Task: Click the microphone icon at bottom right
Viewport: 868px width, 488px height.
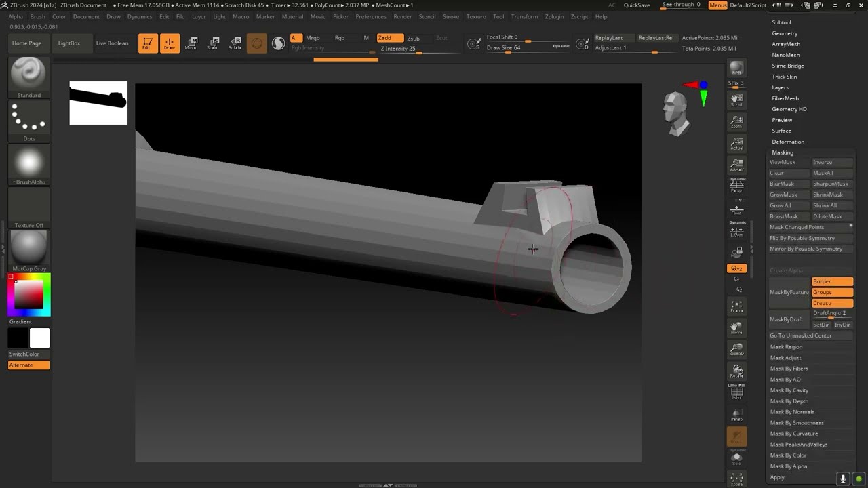Action: click(x=843, y=479)
